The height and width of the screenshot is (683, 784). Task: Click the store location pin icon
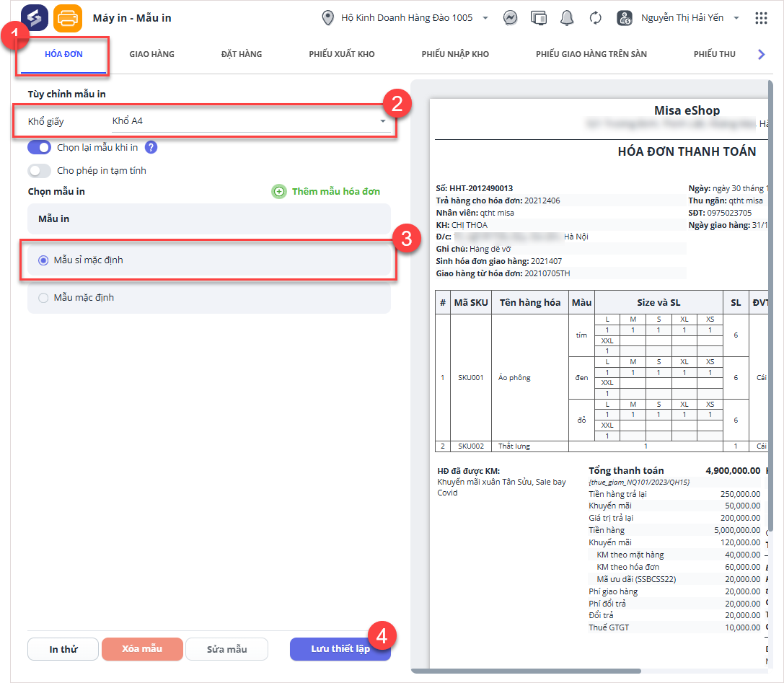point(327,18)
